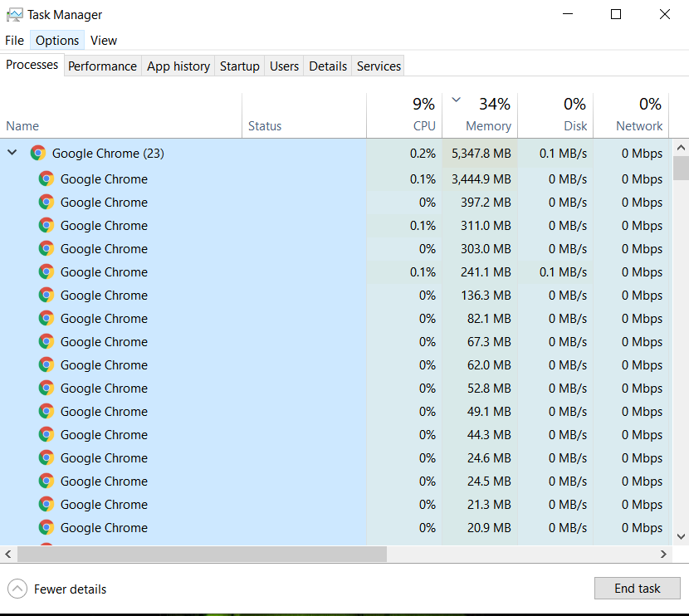Click the horizontal scrollbar right arrow
The height and width of the screenshot is (616, 689).
(663, 554)
